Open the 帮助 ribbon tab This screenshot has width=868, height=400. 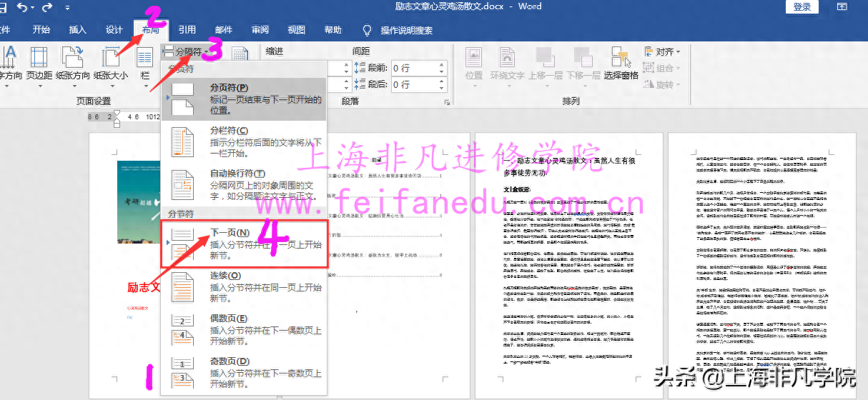pyautogui.click(x=332, y=30)
